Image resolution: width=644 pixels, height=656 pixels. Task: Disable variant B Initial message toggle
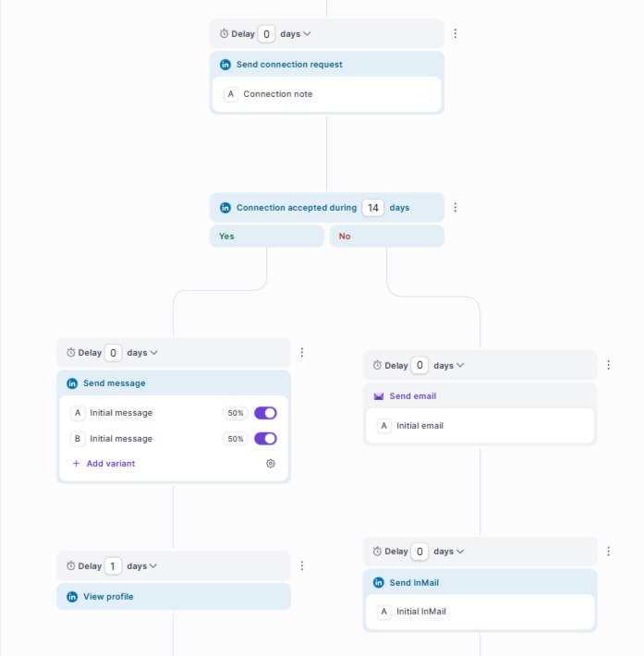[x=265, y=439]
